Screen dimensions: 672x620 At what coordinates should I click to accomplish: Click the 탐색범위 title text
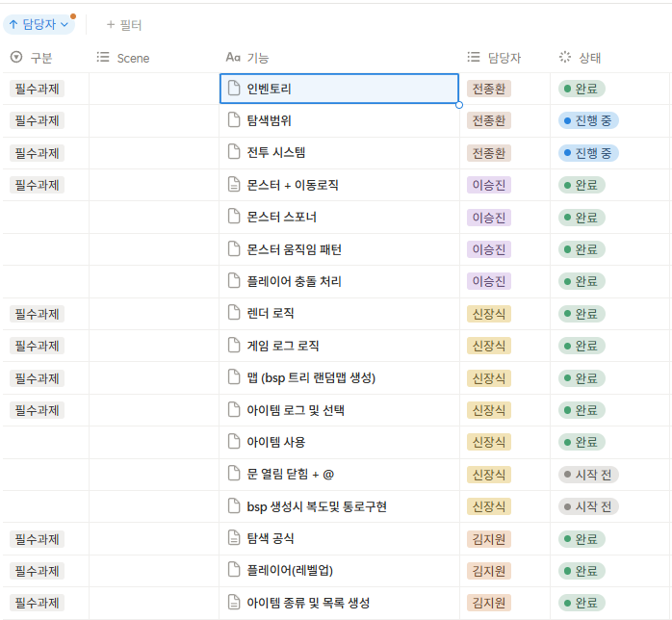(x=269, y=120)
